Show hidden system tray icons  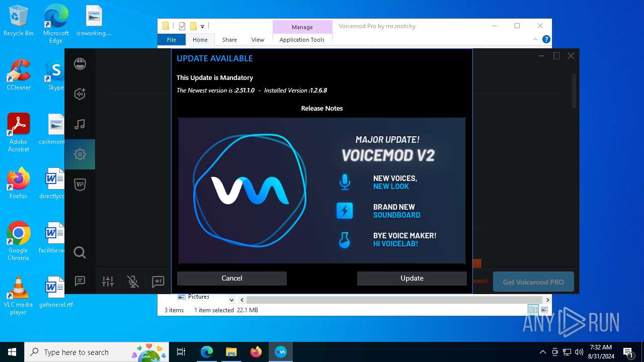(542, 352)
